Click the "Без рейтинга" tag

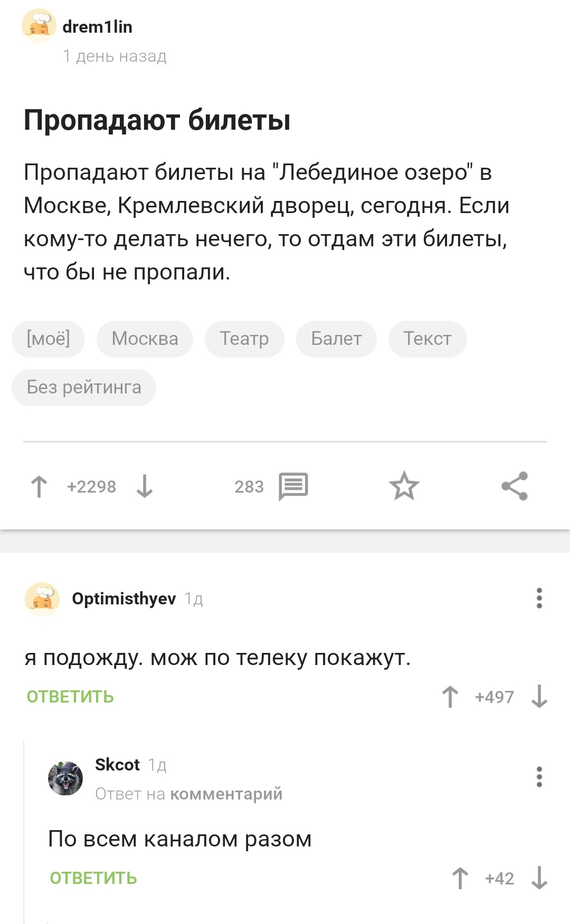tap(84, 388)
